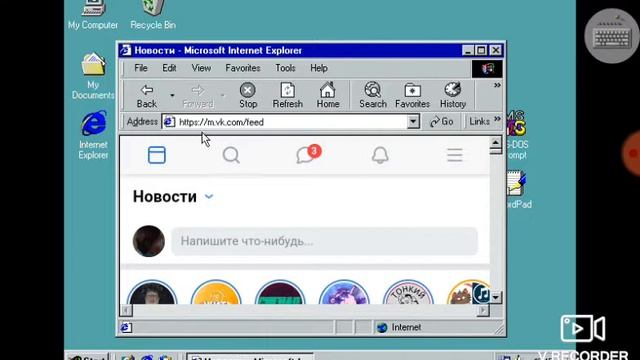
Task: Open the Favorites menu
Action: [243, 68]
